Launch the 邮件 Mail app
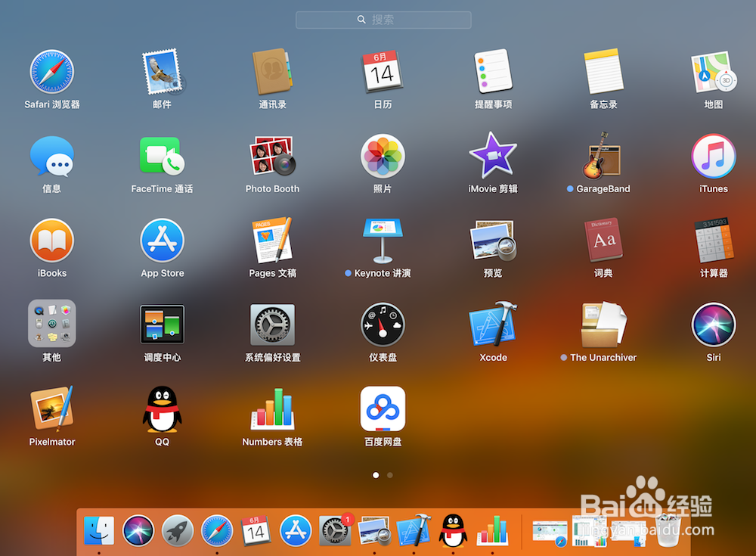Screen dimensions: 756x556 163,72
